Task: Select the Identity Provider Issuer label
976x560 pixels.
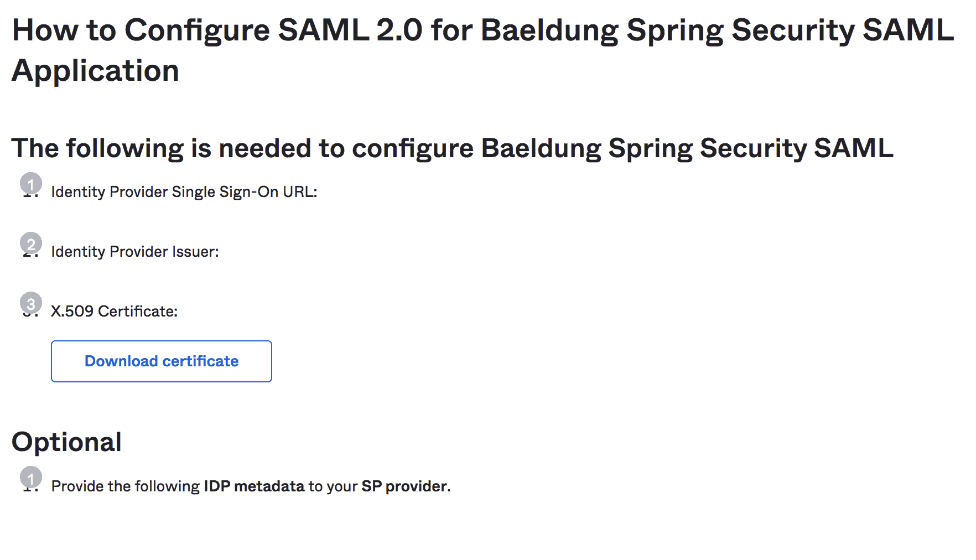Action: pyautogui.click(x=134, y=252)
